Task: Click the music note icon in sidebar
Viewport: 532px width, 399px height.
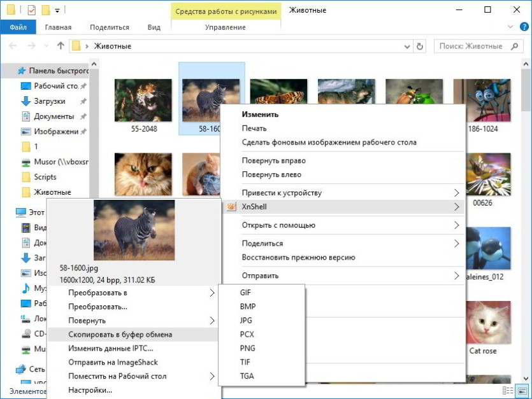Action: [x=25, y=288]
